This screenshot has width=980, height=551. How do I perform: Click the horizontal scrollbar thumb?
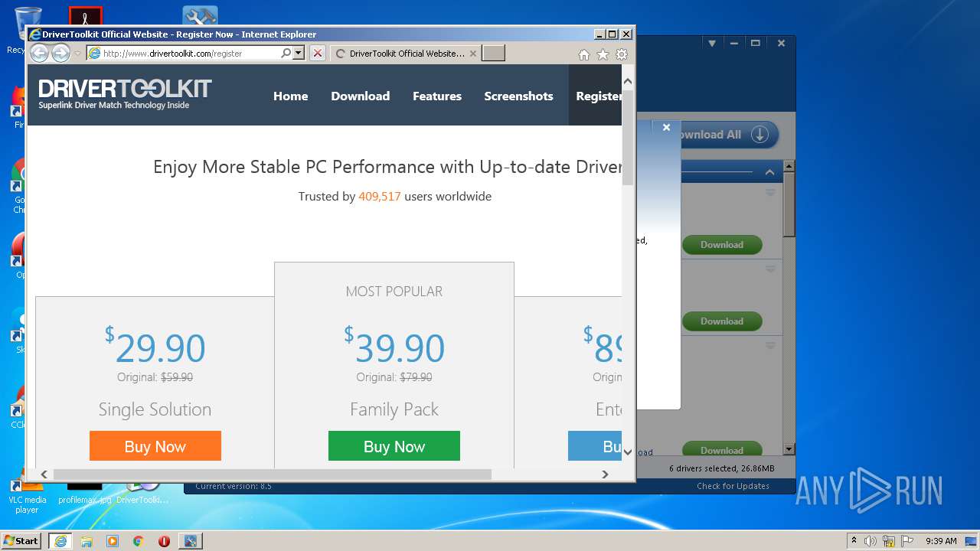272,474
